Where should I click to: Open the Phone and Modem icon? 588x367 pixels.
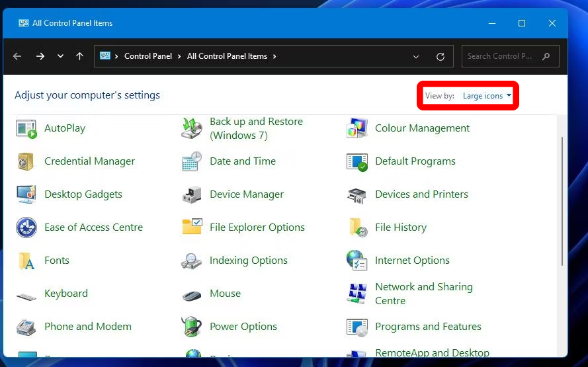pyautogui.click(x=26, y=327)
